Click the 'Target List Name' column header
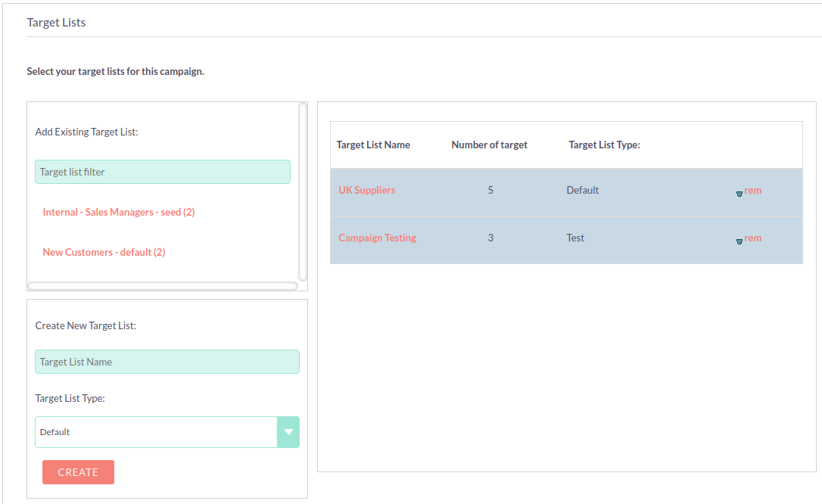The width and height of the screenshot is (822, 504). click(373, 145)
